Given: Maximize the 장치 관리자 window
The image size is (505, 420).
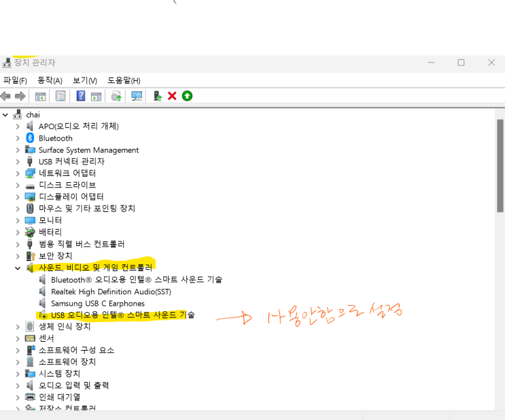Looking at the screenshot, I should coord(462,63).
